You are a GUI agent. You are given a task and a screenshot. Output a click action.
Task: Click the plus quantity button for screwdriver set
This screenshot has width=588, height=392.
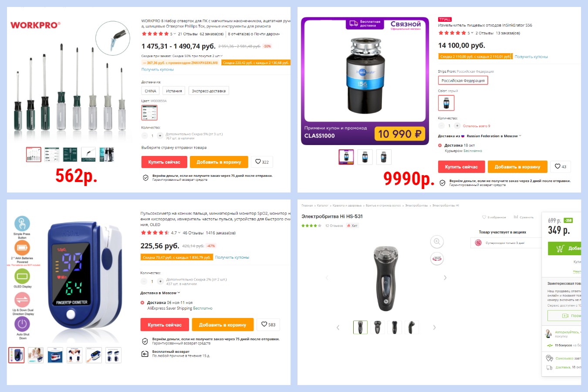point(160,135)
